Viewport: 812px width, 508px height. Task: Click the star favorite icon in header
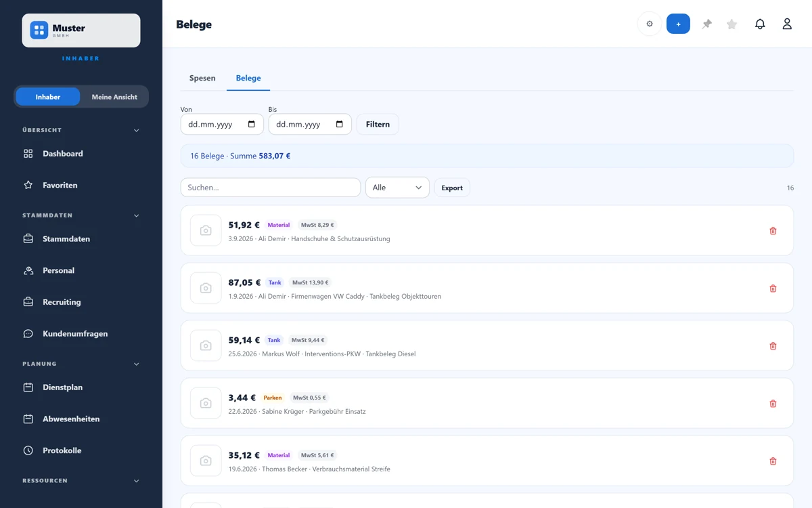click(x=731, y=24)
